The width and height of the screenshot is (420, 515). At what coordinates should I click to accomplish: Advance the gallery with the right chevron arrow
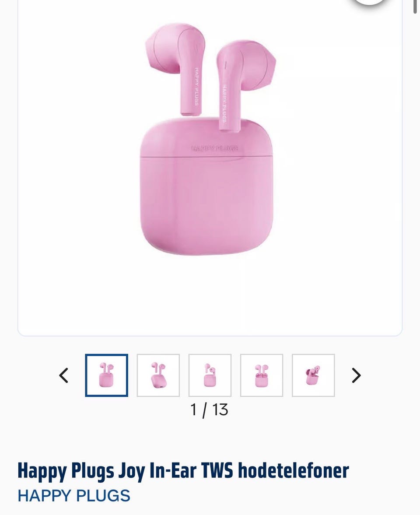(356, 375)
